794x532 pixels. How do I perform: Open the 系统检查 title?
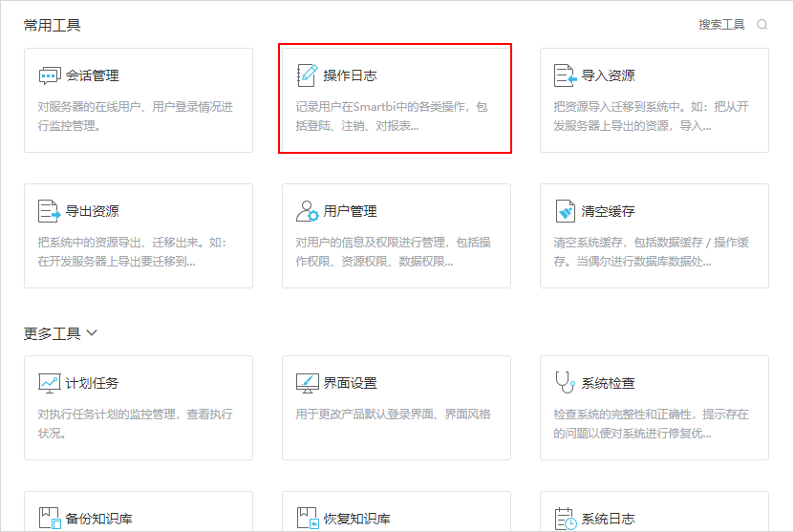click(x=608, y=383)
